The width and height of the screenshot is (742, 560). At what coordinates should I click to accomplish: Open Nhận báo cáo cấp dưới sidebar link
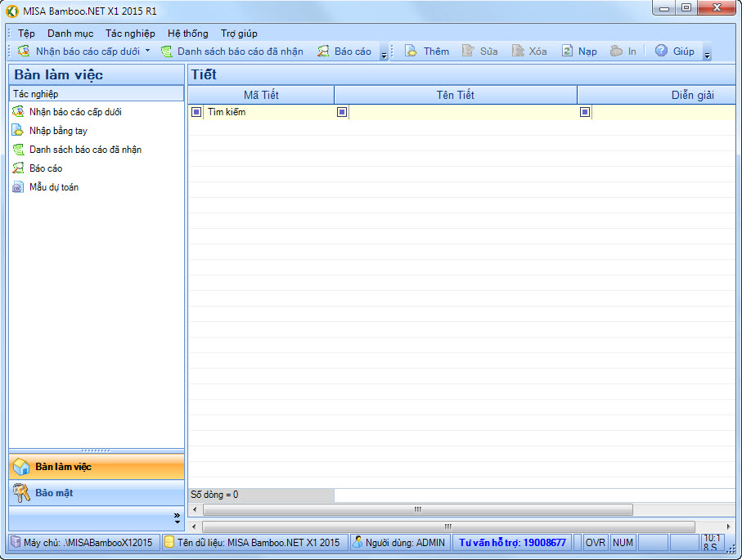(76, 112)
